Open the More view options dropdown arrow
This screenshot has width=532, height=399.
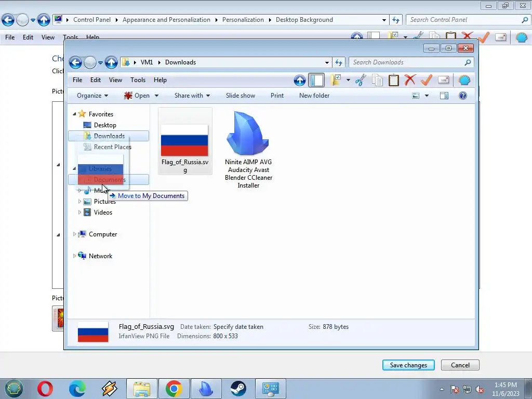coord(427,96)
